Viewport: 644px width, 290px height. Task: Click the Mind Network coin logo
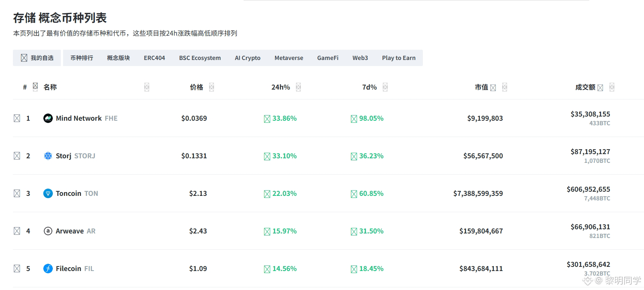click(x=48, y=118)
